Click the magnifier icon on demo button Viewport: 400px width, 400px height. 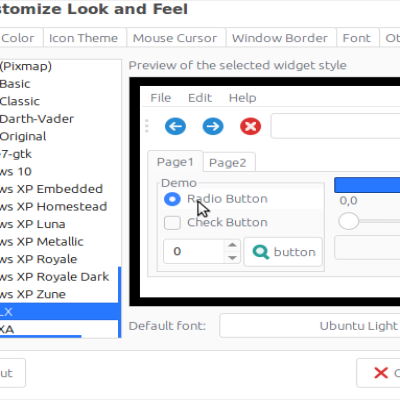point(261,252)
